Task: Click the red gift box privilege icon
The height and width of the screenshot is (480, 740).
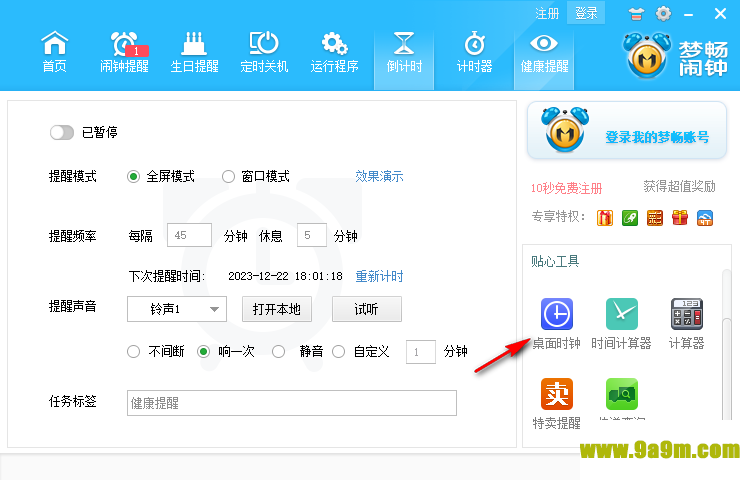Action: click(680, 218)
